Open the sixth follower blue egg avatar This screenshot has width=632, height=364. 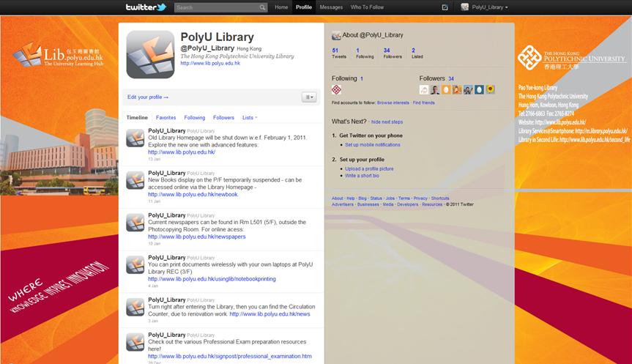(479, 89)
